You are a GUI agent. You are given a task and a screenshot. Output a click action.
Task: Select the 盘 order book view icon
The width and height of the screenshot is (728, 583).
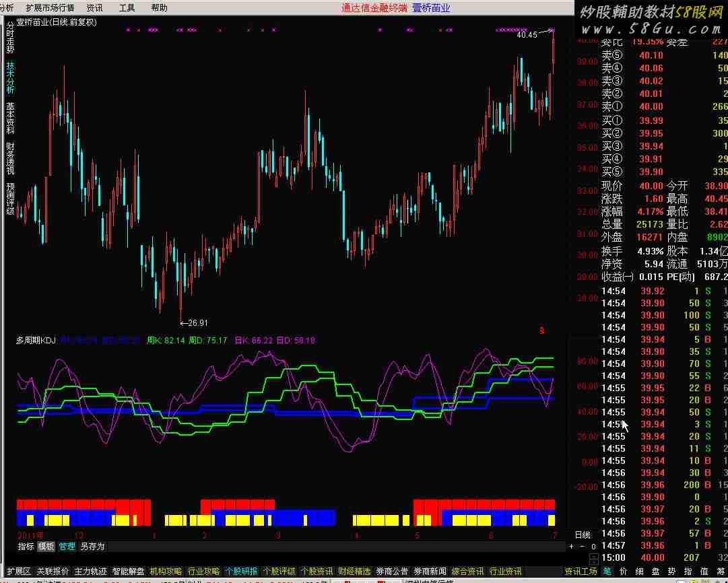(x=655, y=571)
